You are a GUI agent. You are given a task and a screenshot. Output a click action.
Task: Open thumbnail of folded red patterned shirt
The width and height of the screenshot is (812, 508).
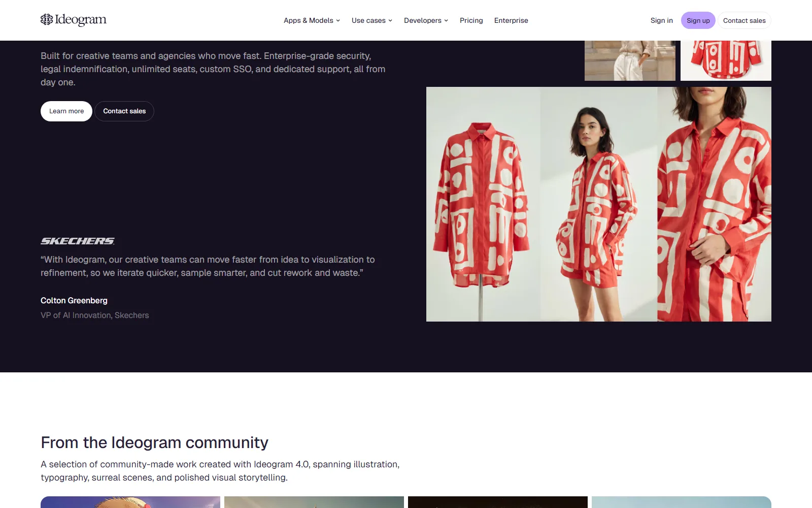(726, 60)
